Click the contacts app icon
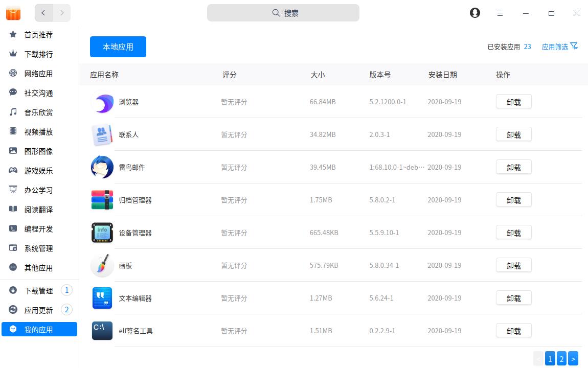Viewport: 588px width, 368px height. (x=102, y=135)
